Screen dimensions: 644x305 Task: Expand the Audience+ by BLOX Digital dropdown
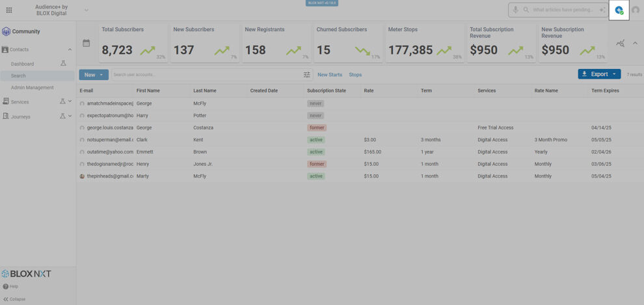coord(87,10)
